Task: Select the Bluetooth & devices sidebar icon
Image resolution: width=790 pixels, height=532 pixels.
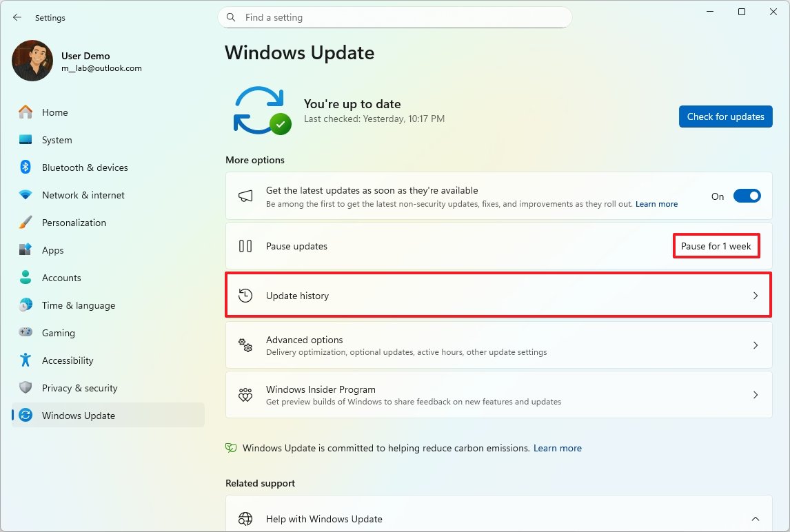Action: 26,167
